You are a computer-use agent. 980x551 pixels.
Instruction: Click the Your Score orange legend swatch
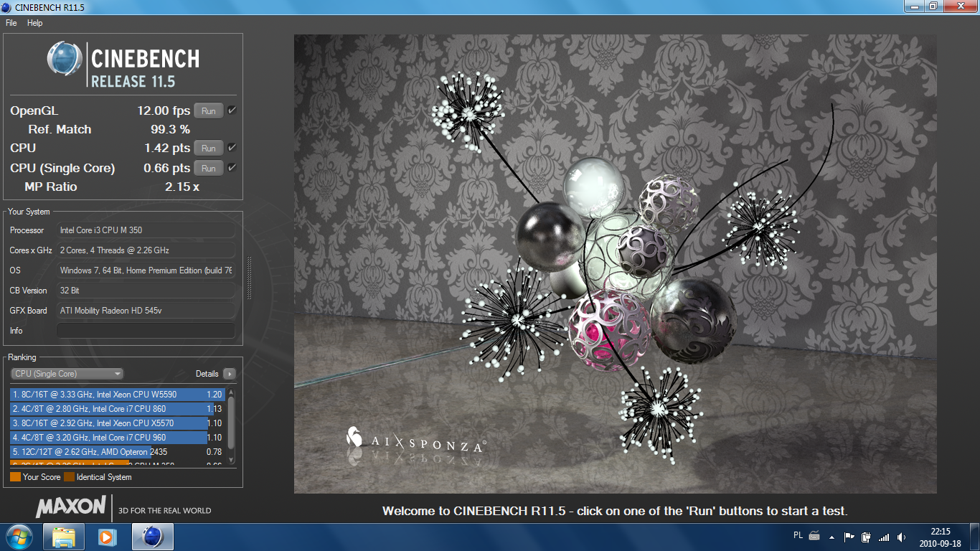(15, 477)
